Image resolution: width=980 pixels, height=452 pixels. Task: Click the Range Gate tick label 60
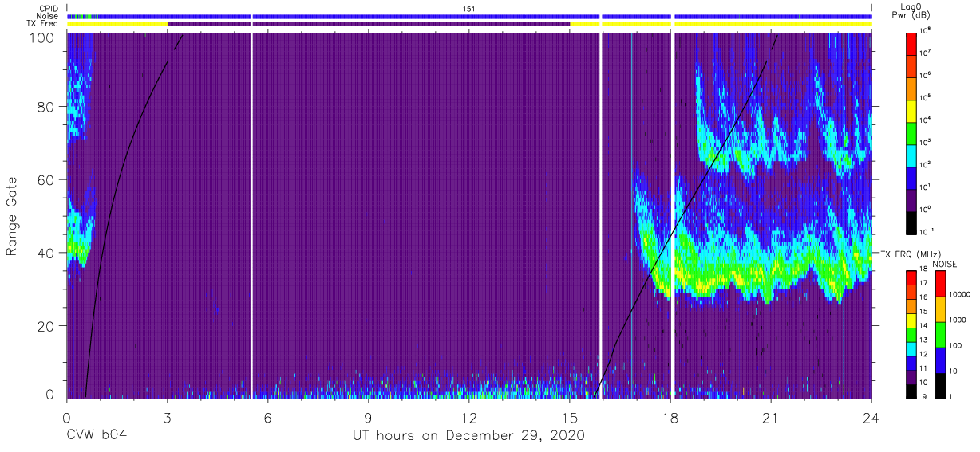pyautogui.click(x=45, y=180)
